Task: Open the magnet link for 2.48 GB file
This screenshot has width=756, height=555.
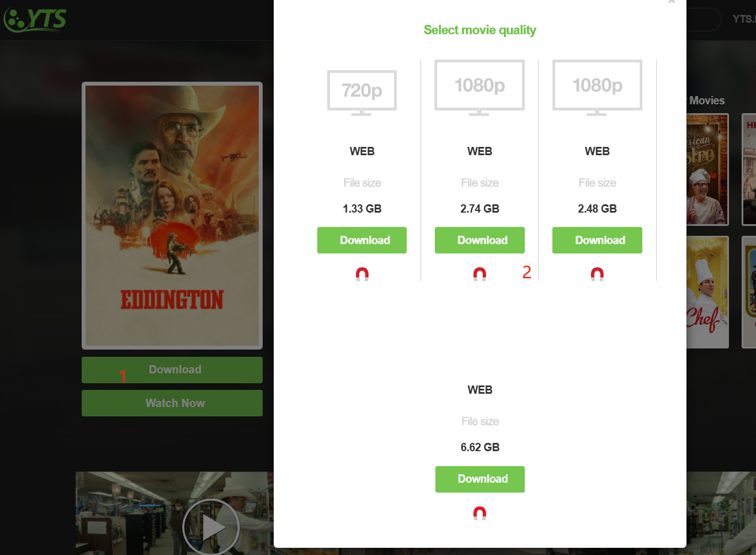Action: pyautogui.click(x=597, y=274)
